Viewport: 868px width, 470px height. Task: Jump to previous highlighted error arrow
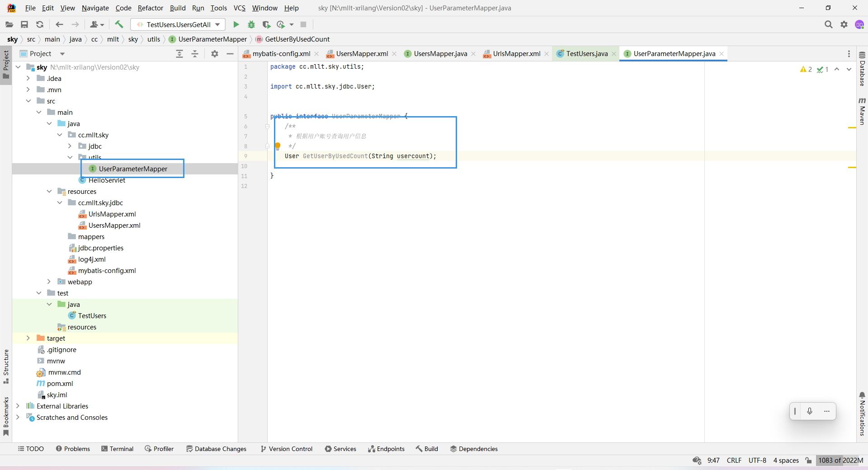click(x=837, y=69)
